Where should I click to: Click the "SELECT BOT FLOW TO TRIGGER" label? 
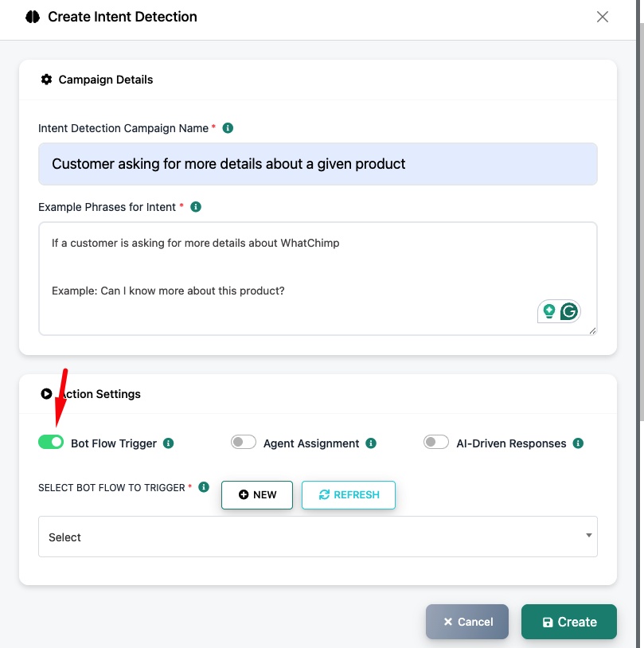click(x=111, y=488)
